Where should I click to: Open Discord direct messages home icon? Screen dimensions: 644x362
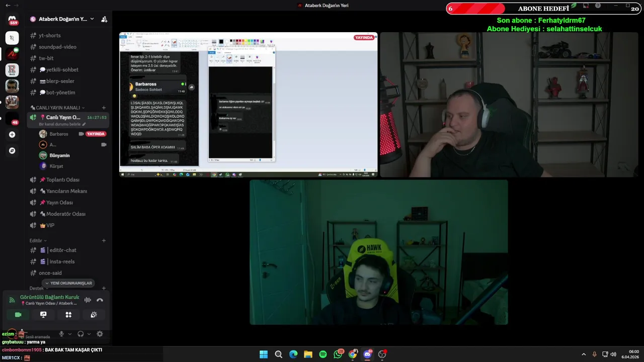click(x=12, y=20)
